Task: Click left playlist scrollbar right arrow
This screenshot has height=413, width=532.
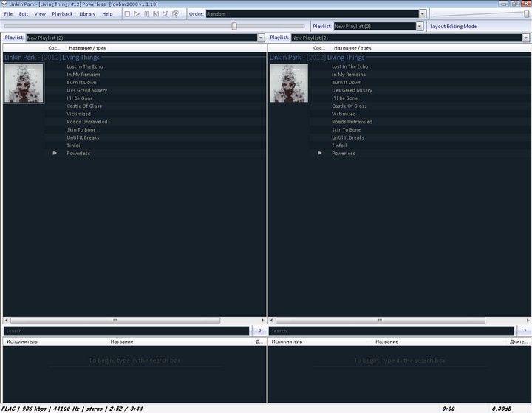Action: (x=263, y=320)
